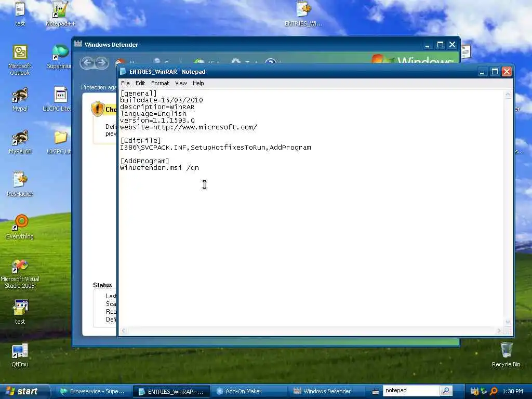This screenshot has height=399, width=532.
Task: Open Microsoft Visual Studio 2008 shortcut
Action: [20, 274]
